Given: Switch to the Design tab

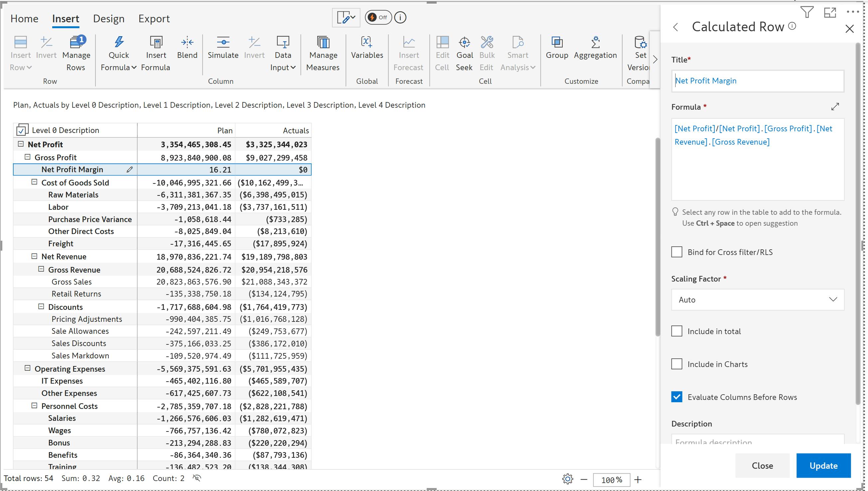Looking at the screenshot, I should (109, 19).
